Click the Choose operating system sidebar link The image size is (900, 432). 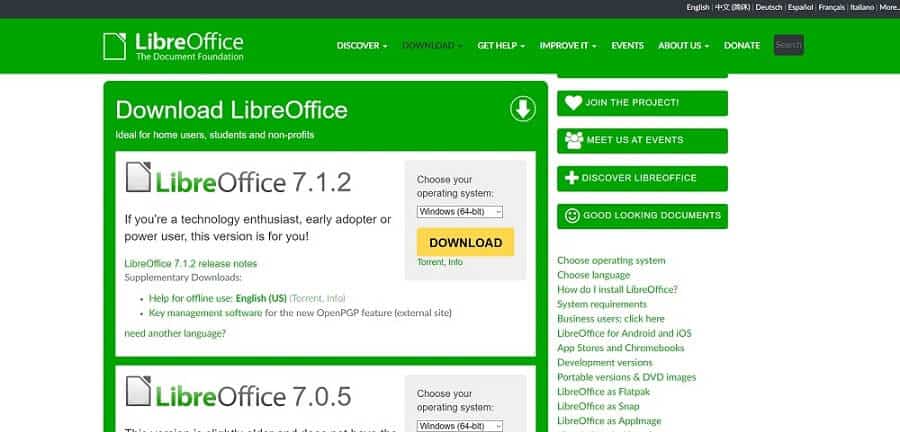611,260
